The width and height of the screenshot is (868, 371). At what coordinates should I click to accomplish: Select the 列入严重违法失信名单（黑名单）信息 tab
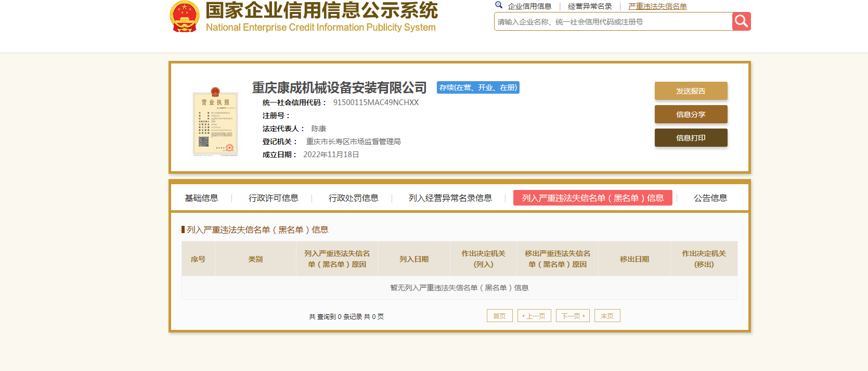[592, 198]
